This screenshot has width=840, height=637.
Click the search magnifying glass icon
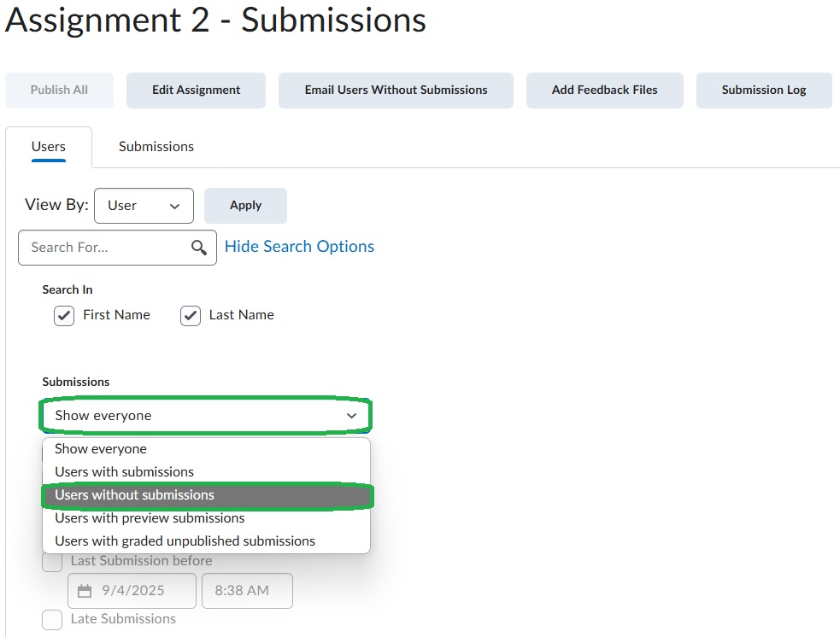199,248
